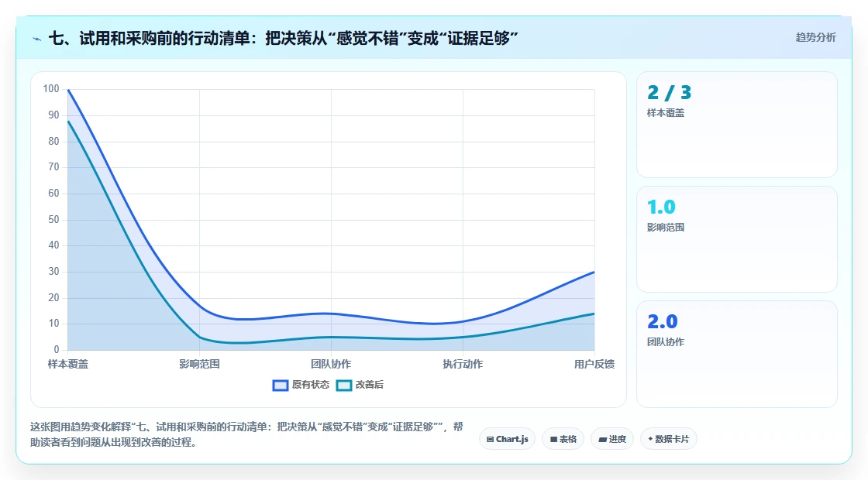Viewport: 868px width, 480px height.
Task: Click the bar icon in the 进度 tag
Action: point(603,440)
